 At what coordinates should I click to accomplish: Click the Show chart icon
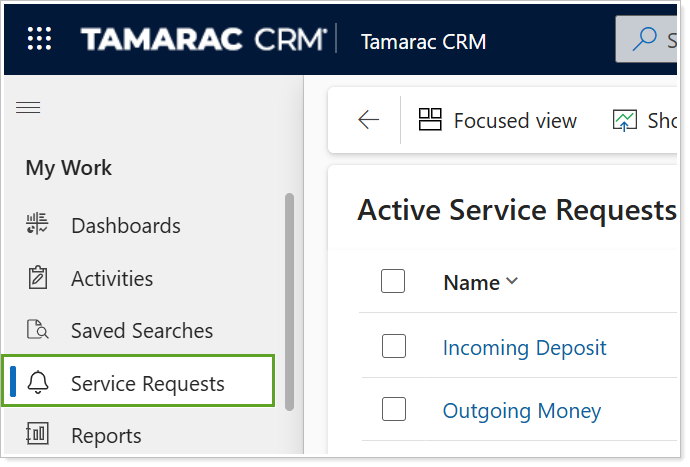pos(625,121)
